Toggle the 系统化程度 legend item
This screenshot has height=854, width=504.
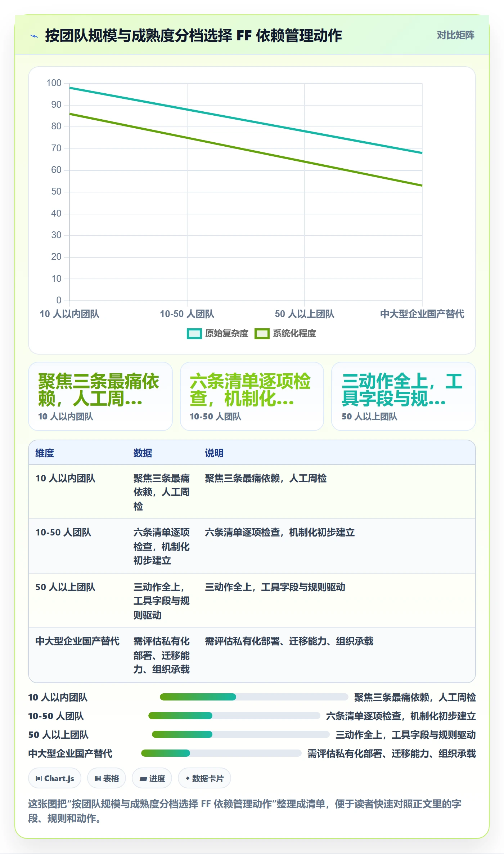coord(285,333)
